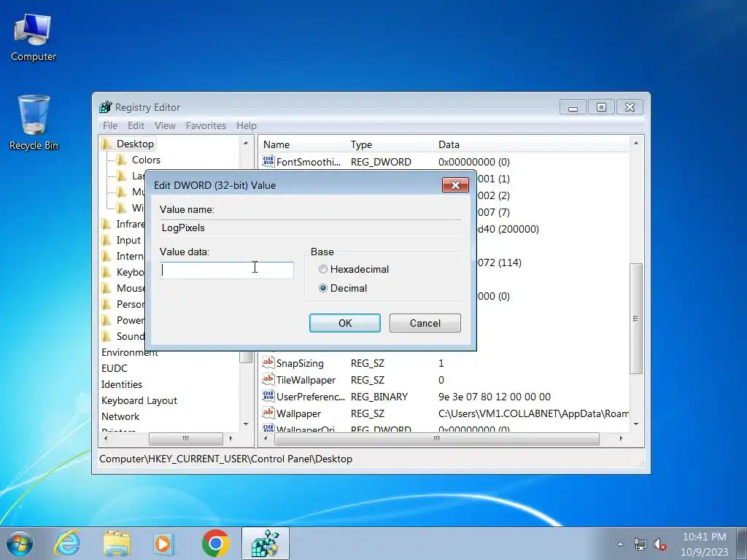Open the Favorites menu
Viewport: 747px width, 560px height.
(206, 125)
